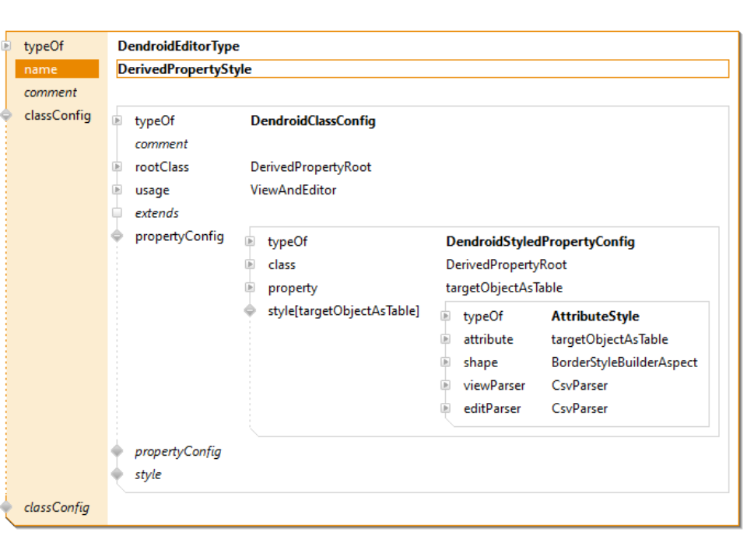Click the arrow icon next to property
This screenshot has height=560, width=747.
click(250, 288)
